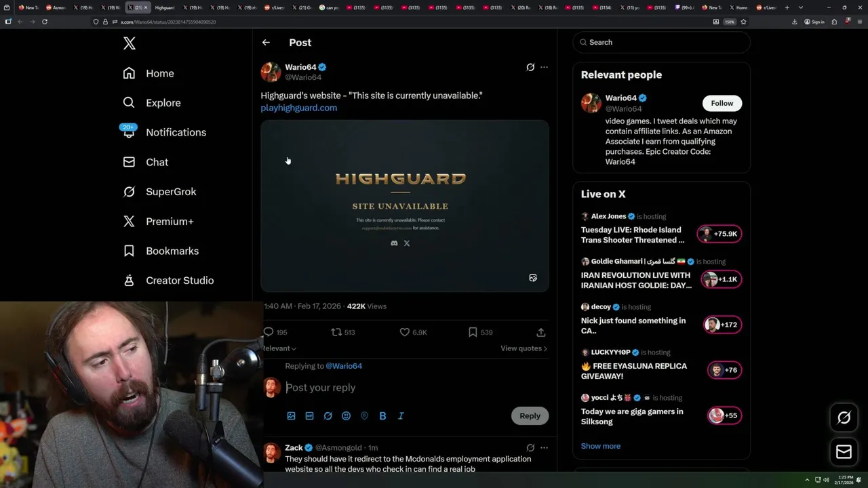Click the search box on X
Screen dimensions: 868x488
pyautogui.click(x=661, y=42)
